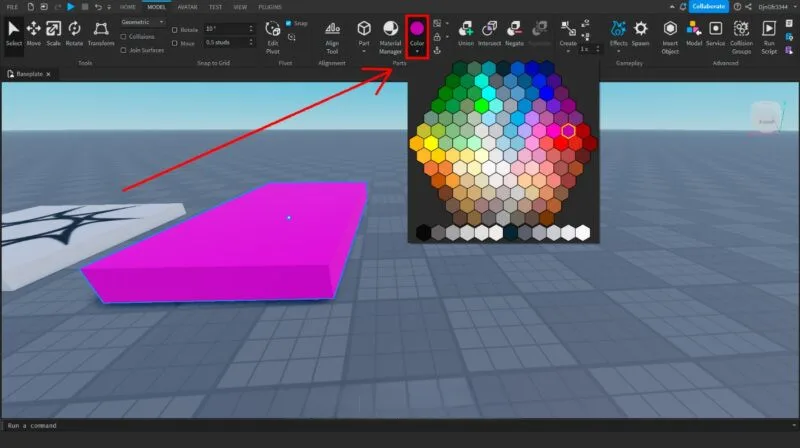Screen dimensions: 800x448
Task: Click the Undo arrow
Action: 98,7
